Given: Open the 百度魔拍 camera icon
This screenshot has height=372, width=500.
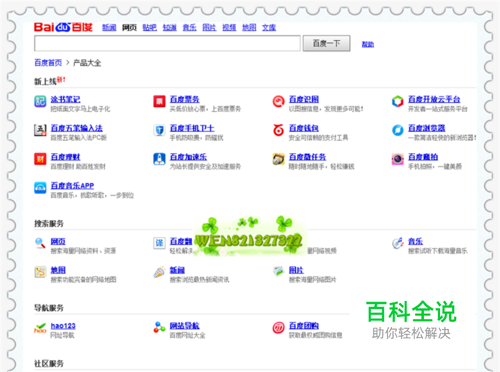Looking at the screenshot, I should (398, 159).
